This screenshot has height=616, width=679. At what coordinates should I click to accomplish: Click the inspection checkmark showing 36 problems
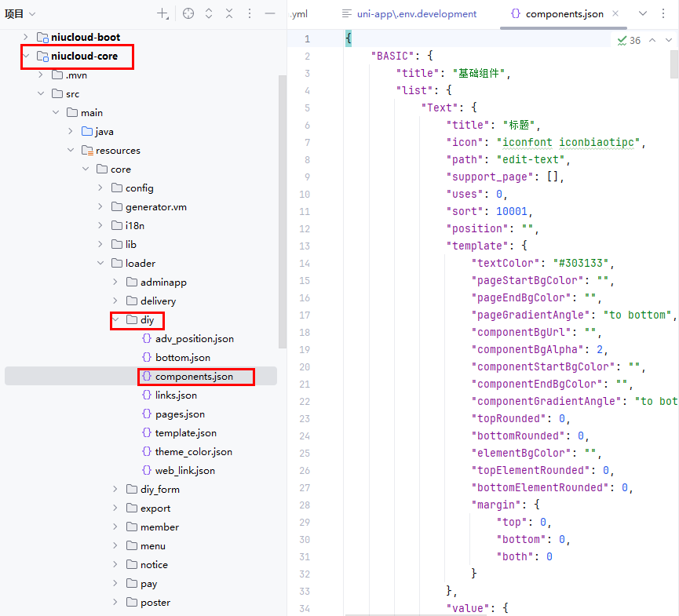[629, 40]
